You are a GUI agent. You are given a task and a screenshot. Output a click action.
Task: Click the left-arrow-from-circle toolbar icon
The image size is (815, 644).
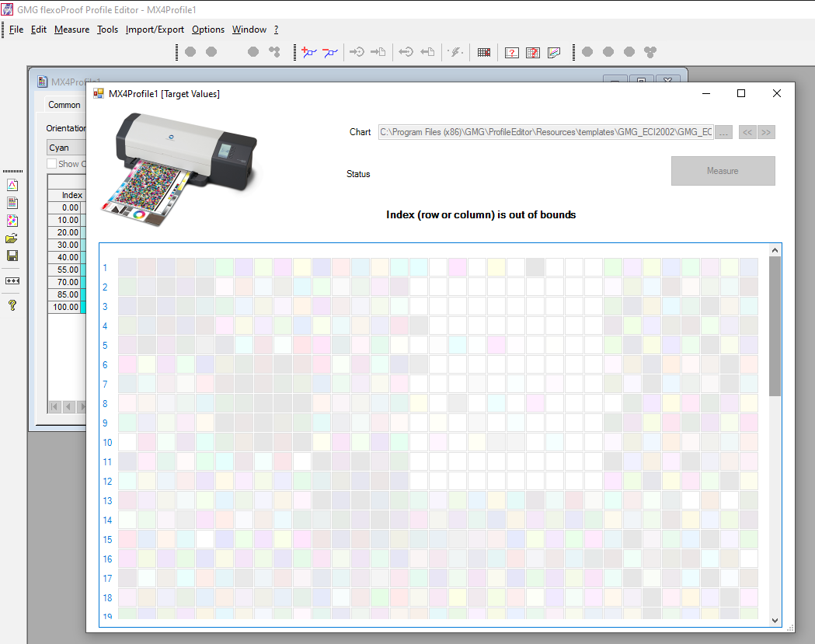click(x=406, y=52)
